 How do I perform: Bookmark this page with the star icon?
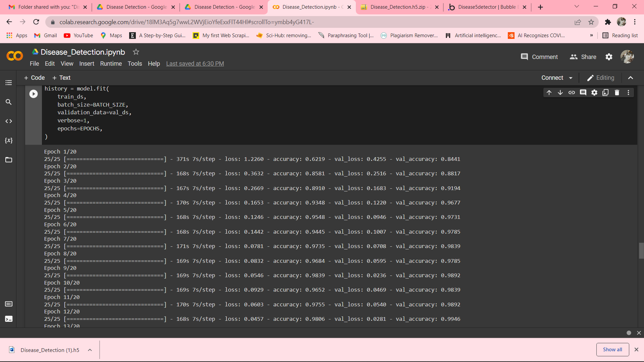pos(591,22)
